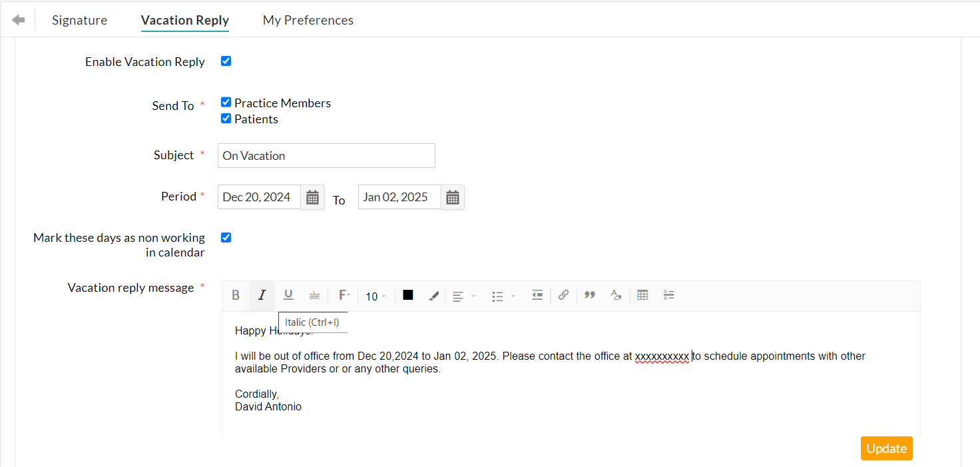Apply italic formatting to text
Viewport: 980px width, 467px height.
coord(262,295)
